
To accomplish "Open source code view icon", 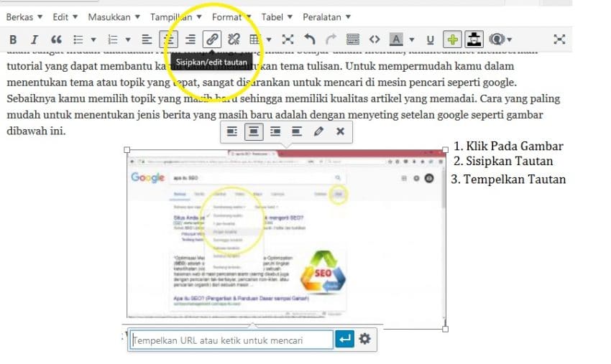I will tap(375, 39).
